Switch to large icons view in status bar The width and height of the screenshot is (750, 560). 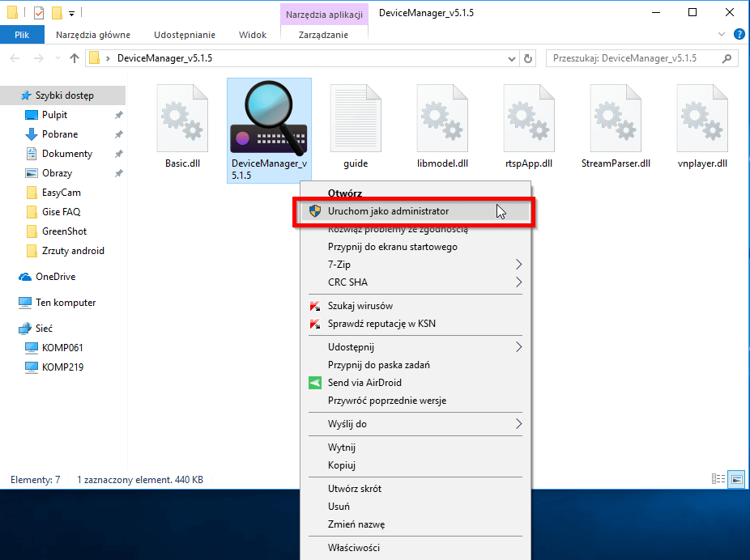735,480
